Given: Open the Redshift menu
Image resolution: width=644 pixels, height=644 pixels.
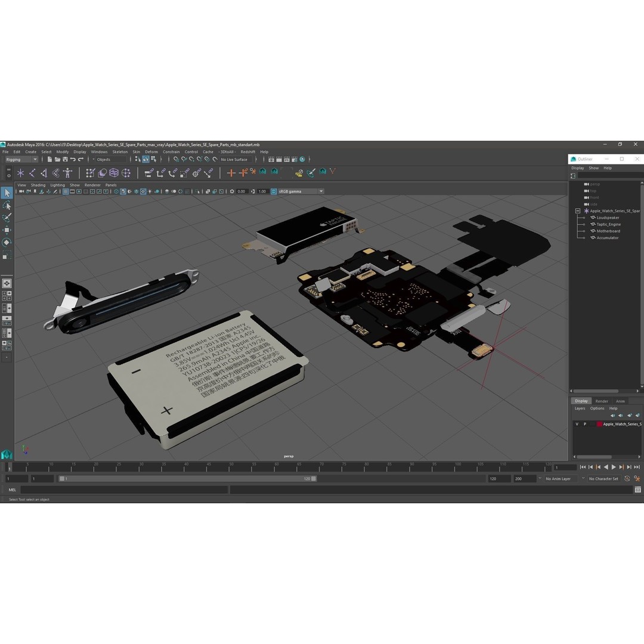Looking at the screenshot, I should pyautogui.click(x=247, y=151).
